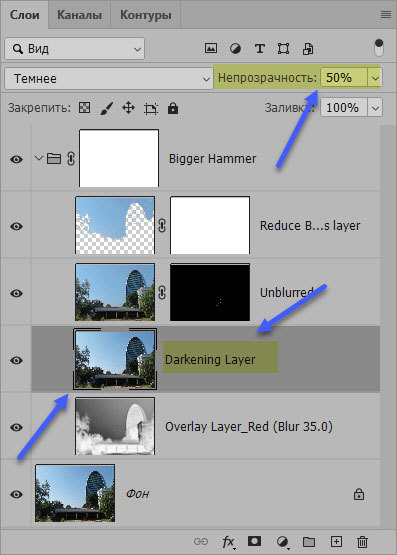The height and width of the screenshot is (555, 397).
Task: Toggle Reduce B...s layer mask link
Action: click(x=162, y=225)
